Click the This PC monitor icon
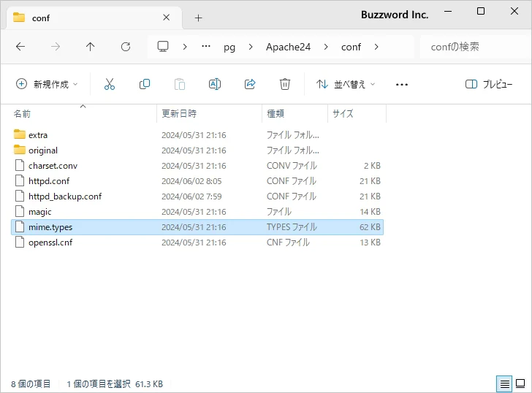Screen dimensions: 532x393 point(163,47)
